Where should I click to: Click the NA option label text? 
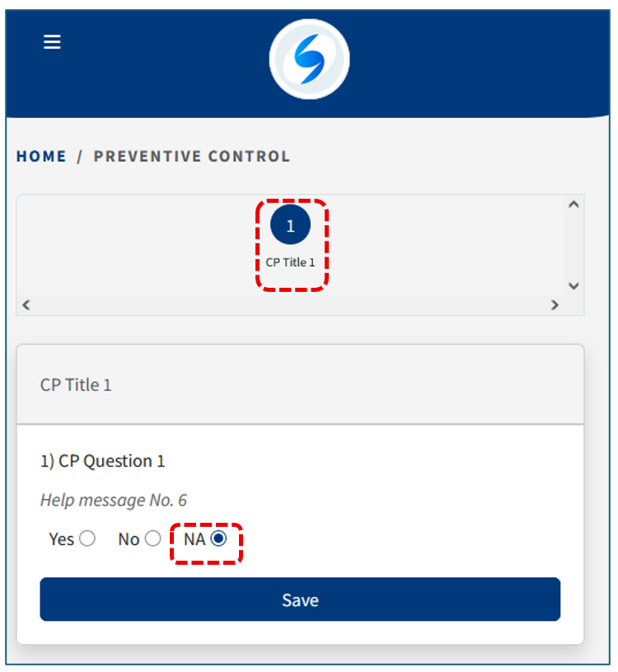pyautogui.click(x=194, y=540)
